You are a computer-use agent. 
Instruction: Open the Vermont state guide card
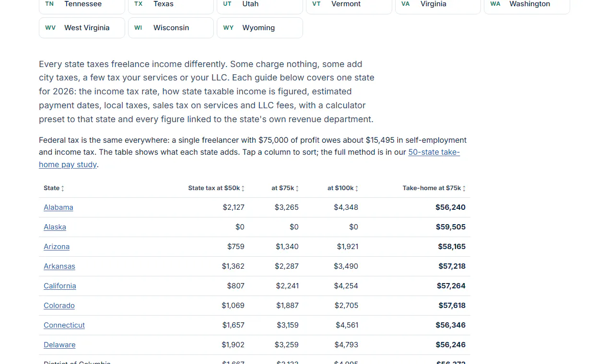[x=349, y=5]
